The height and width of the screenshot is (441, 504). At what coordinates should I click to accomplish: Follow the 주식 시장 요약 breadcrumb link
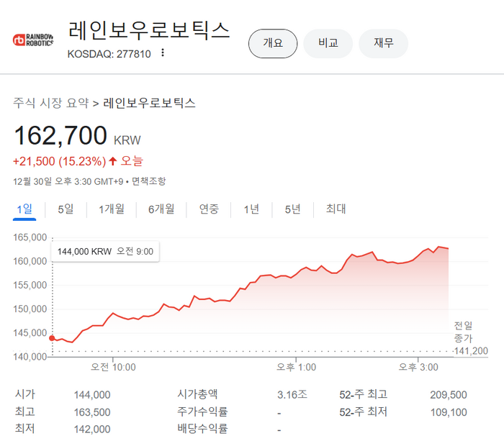point(51,103)
